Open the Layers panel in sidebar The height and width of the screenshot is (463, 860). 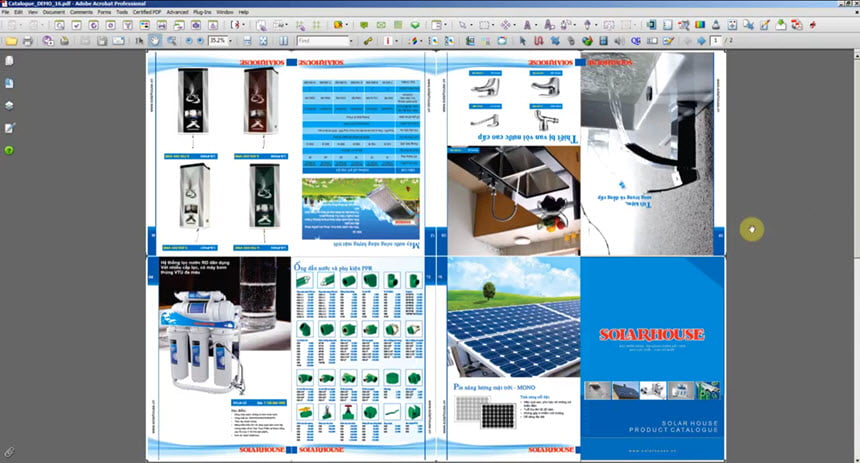(x=9, y=105)
